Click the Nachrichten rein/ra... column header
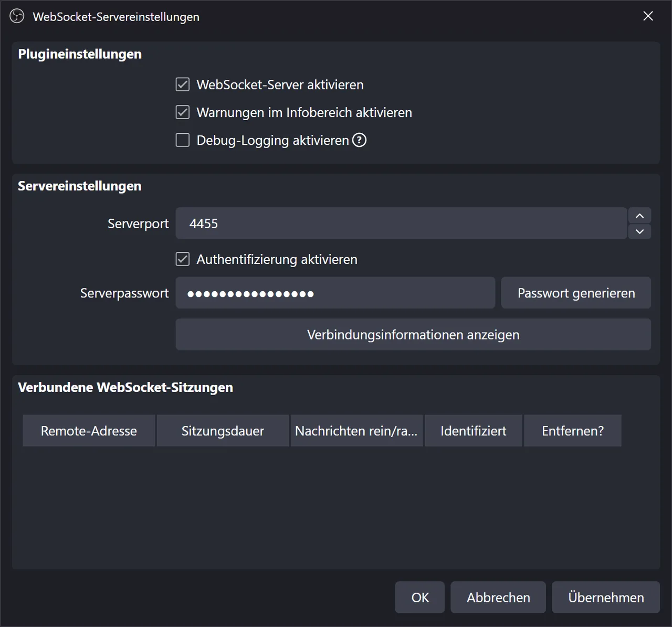 [356, 431]
